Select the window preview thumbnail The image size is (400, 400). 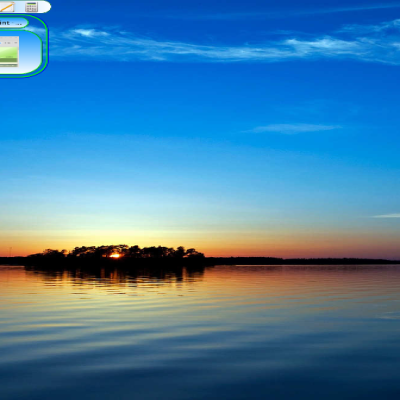pos(9,52)
